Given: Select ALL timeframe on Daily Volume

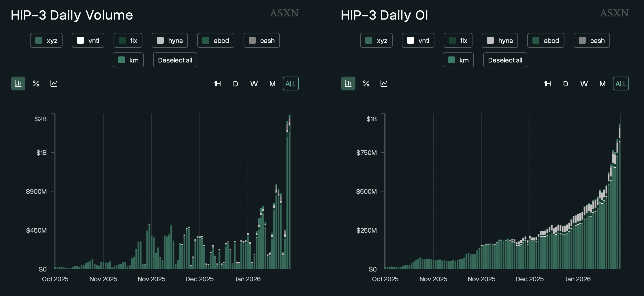Looking at the screenshot, I should click(291, 84).
